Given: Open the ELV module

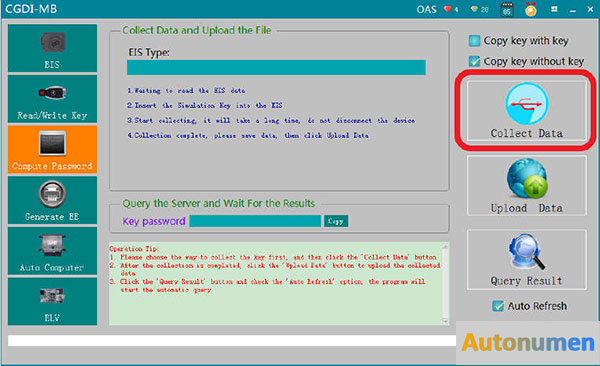Looking at the screenshot, I should (52, 301).
